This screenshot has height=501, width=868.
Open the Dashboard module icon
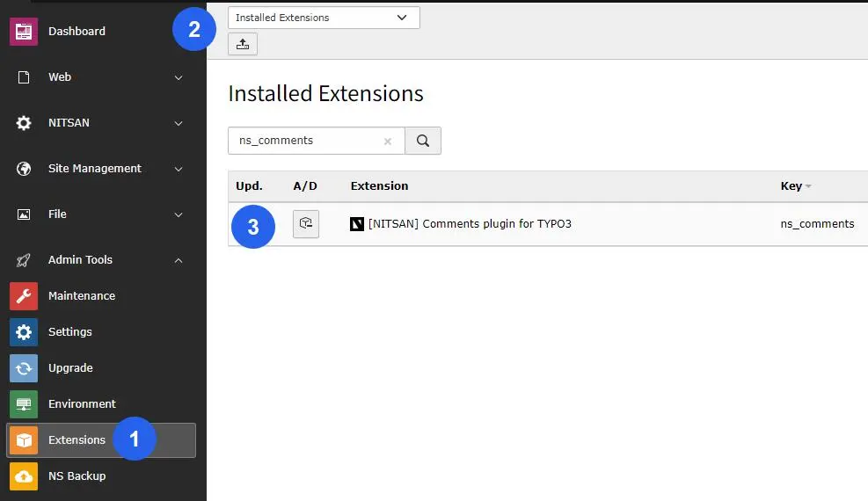[x=24, y=32]
